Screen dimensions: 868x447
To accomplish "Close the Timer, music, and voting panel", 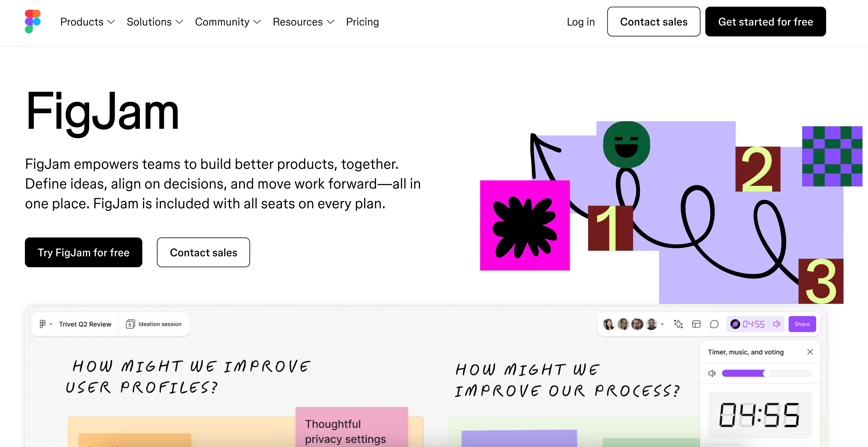I will 810,352.
